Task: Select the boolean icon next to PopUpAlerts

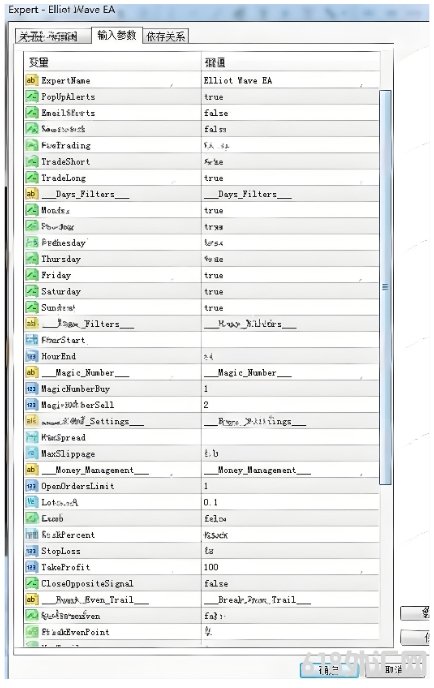Action: pyautogui.click(x=32, y=97)
